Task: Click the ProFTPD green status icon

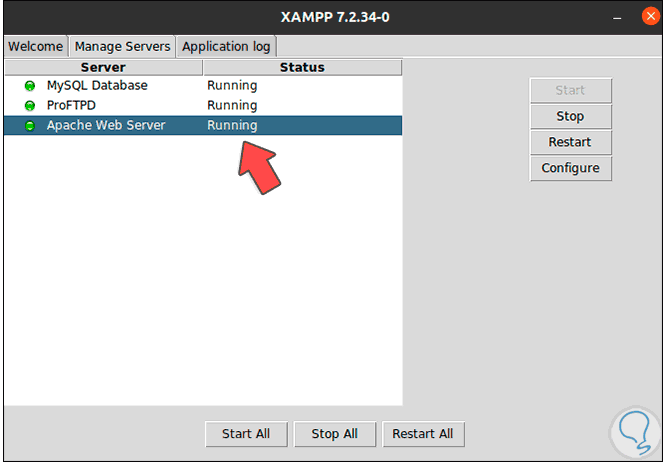Action: 30,105
